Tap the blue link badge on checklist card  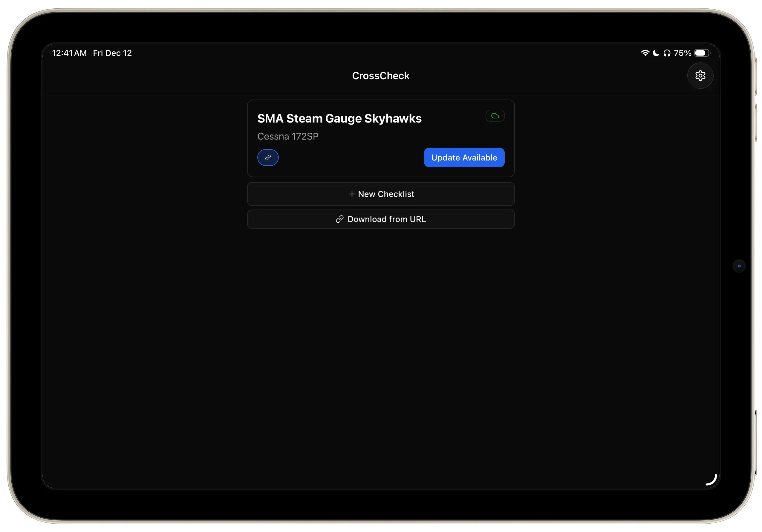click(268, 158)
